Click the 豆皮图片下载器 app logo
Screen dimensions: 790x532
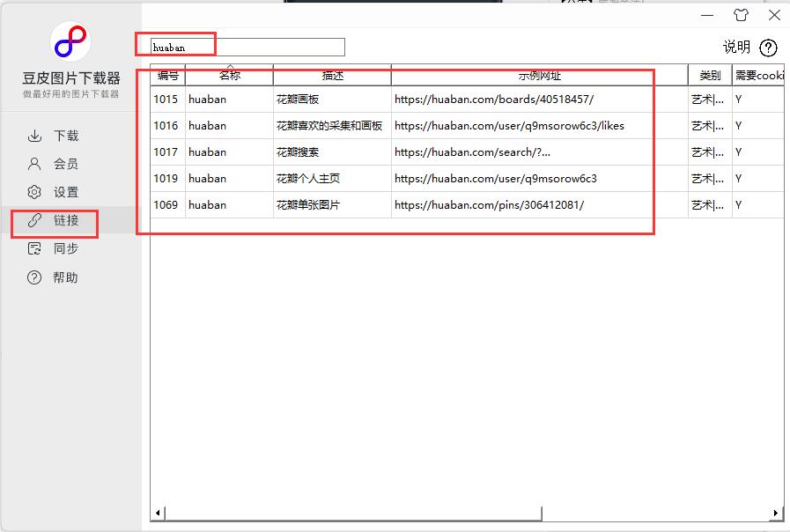(x=70, y=41)
